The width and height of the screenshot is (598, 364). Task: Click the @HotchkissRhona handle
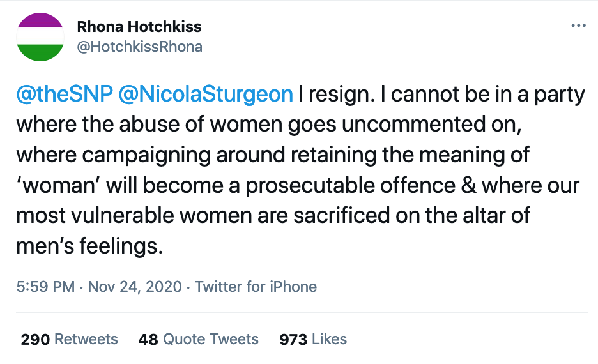pyautogui.click(x=139, y=47)
